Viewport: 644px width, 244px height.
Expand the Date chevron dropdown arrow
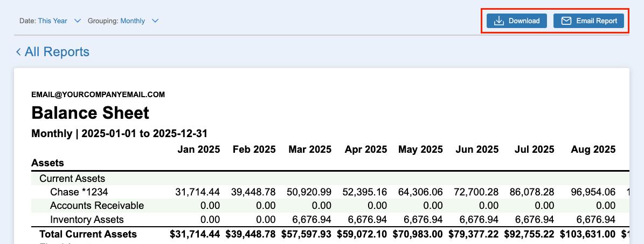[77, 21]
